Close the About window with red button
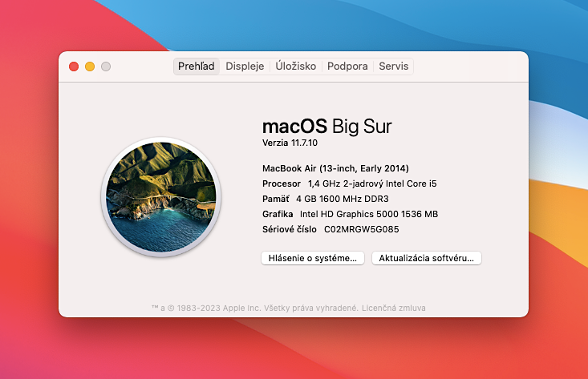 74,67
